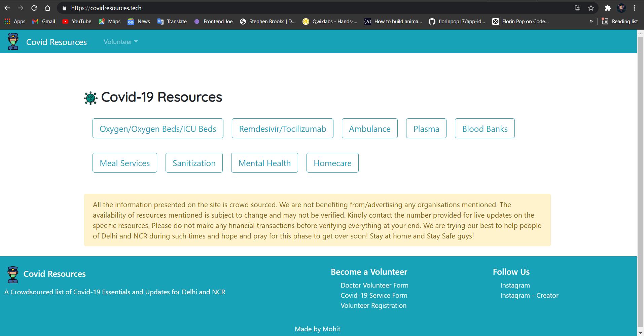The height and width of the screenshot is (336, 644).
Task: Show hidden bookmarks via the overflow chevron
Action: coord(591,21)
